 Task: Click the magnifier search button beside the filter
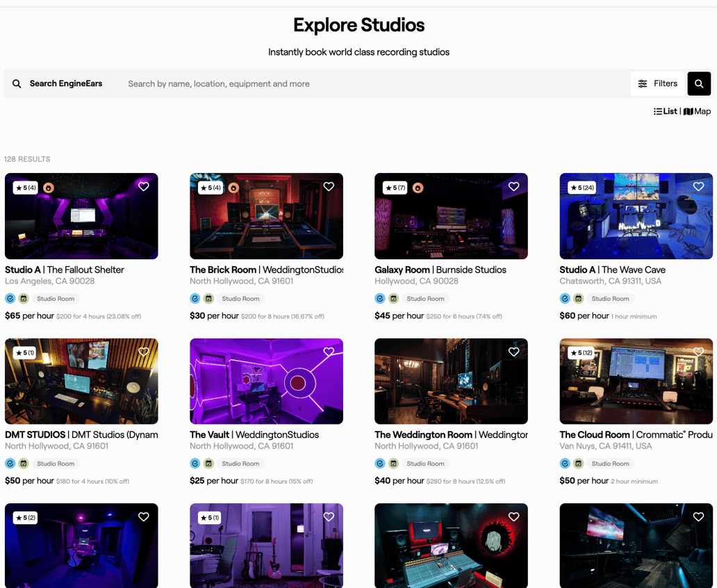tap(698, 83)
